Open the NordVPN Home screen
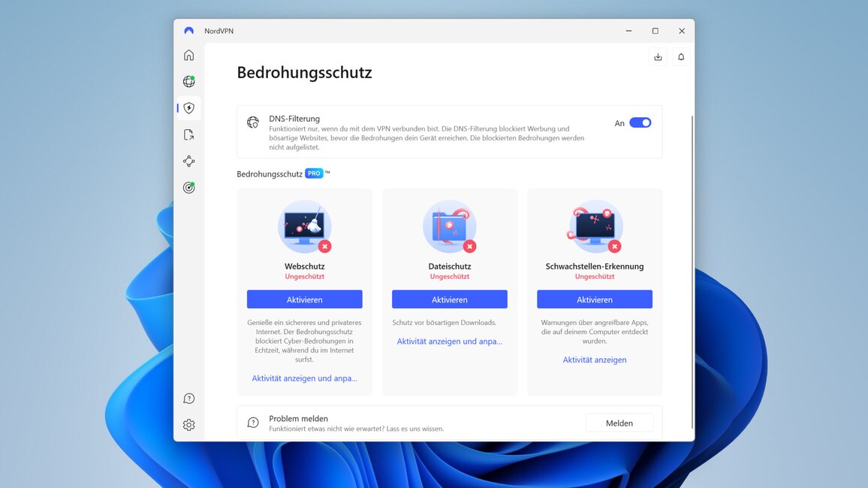The image size is (868, 488). 189,55
